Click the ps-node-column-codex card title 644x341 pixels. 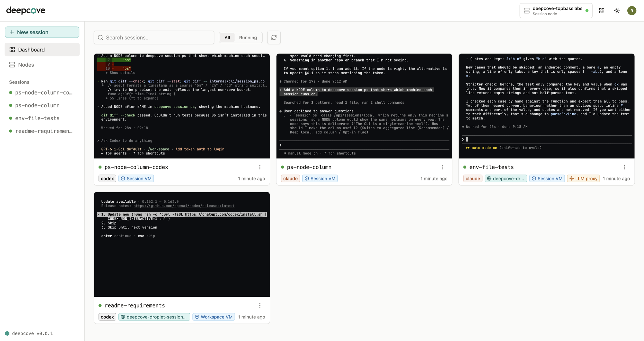click(x=136, y=167)
